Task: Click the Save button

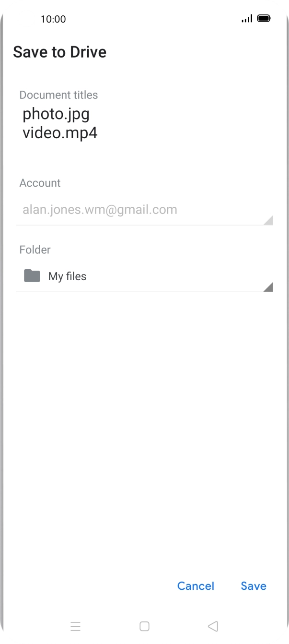Action: tap(254, 586)
